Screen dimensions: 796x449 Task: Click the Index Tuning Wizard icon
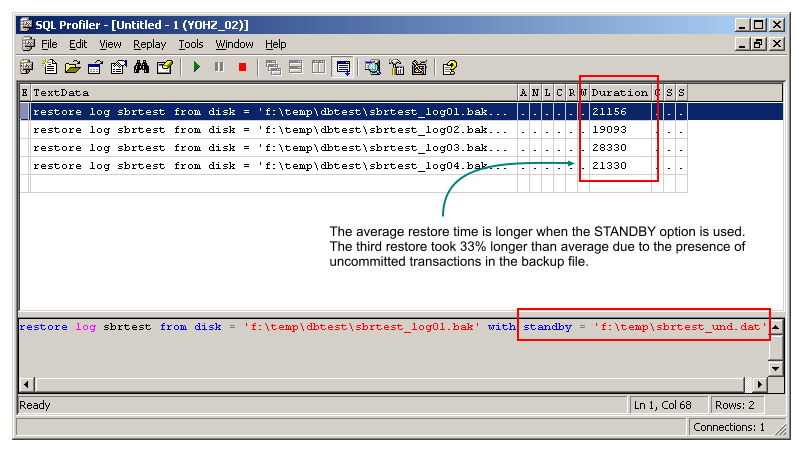pyautogui.click(x=419, y=67)
